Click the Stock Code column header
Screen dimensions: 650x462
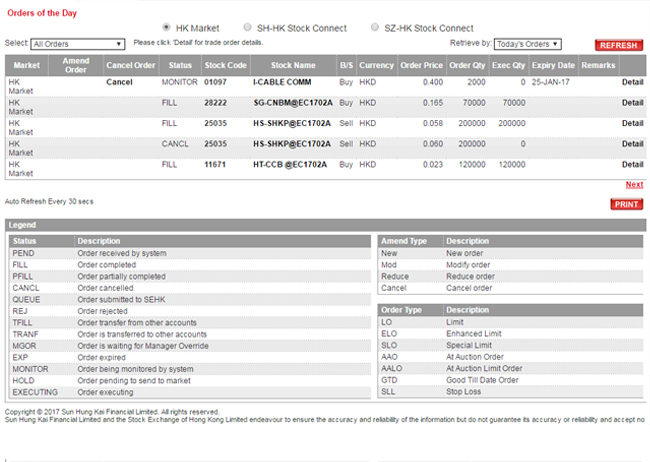(x=226, y=65)
